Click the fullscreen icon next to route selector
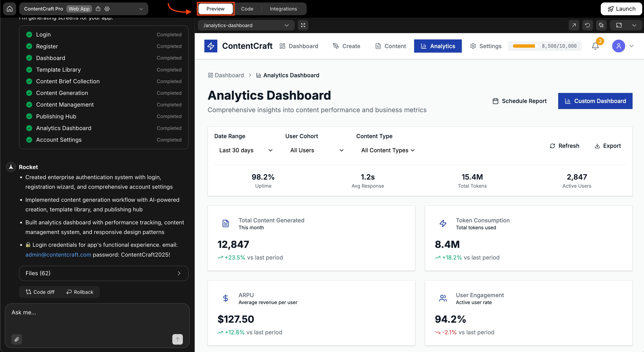 pos(303,25)
